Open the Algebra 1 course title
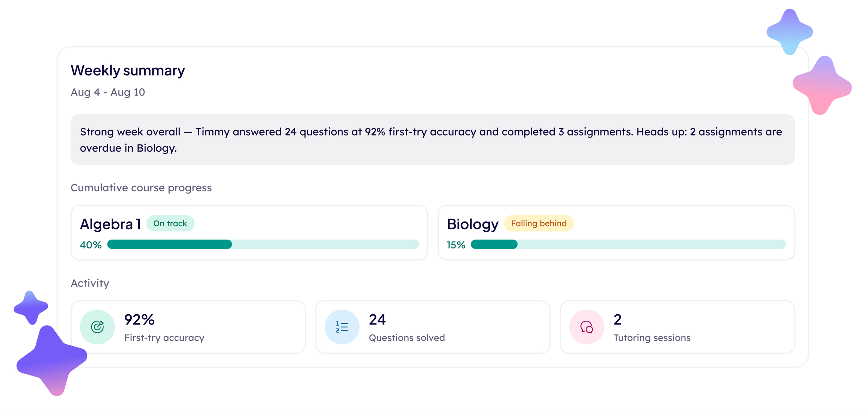 pos(110,224)
